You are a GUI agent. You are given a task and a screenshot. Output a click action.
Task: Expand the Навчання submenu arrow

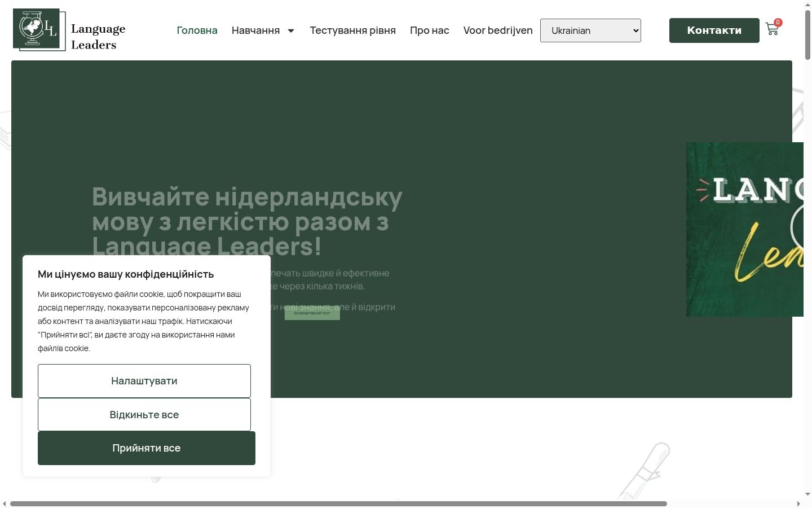pos(291,30)
